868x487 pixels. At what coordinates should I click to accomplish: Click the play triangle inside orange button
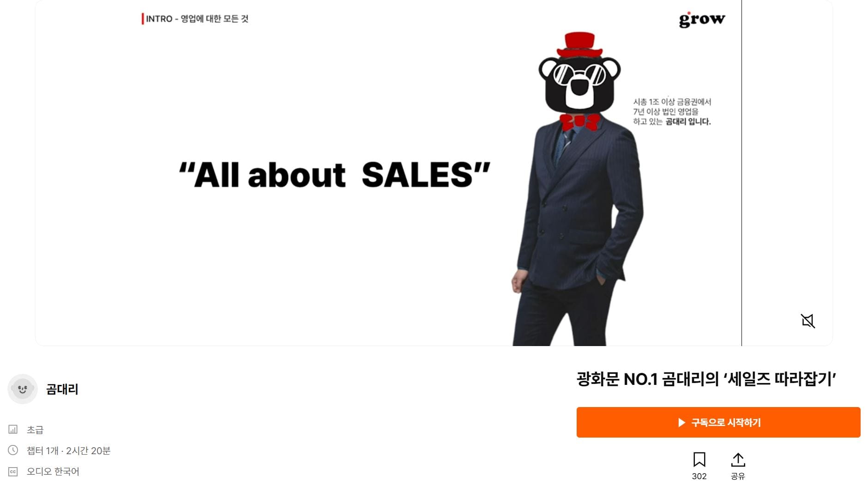[681, 422]
